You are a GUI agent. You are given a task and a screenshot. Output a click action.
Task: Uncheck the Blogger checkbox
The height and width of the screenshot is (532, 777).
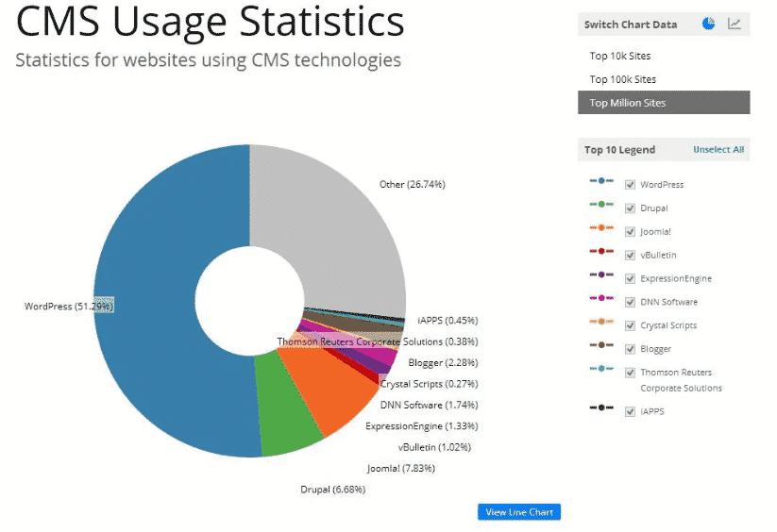click(630, 349)
